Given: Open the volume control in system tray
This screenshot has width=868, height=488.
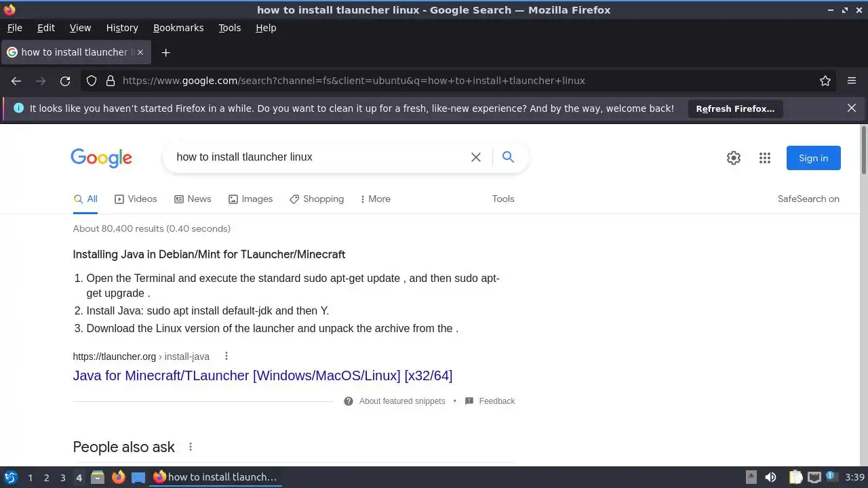Looking at the screenshot, I should 770,477.
